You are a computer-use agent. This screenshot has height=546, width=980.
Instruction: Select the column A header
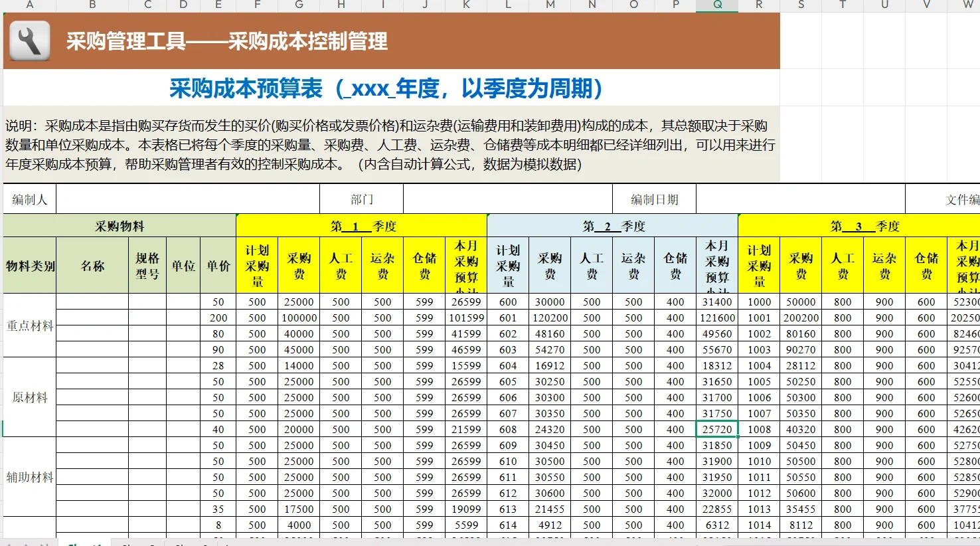click(30, 5)
